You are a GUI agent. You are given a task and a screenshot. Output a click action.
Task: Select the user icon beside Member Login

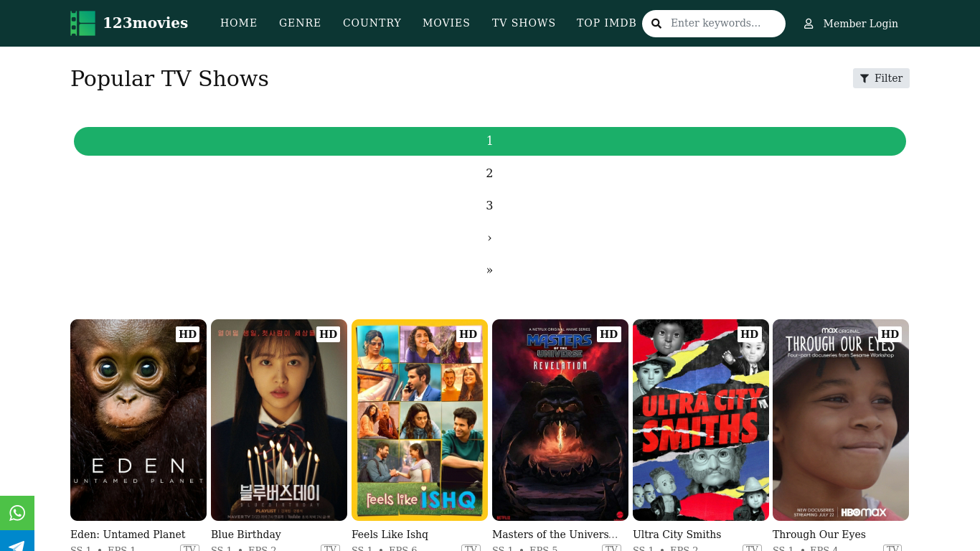(x=809, y=23)
